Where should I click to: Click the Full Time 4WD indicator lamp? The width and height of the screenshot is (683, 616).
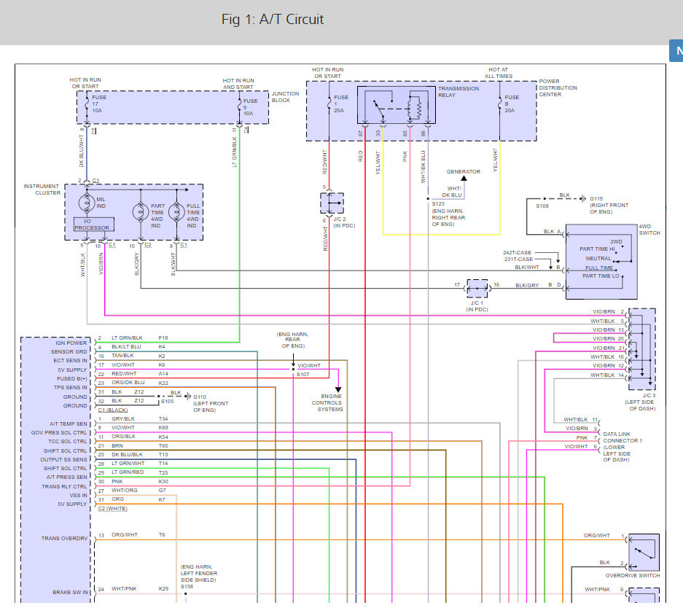[x=174, y=211]
